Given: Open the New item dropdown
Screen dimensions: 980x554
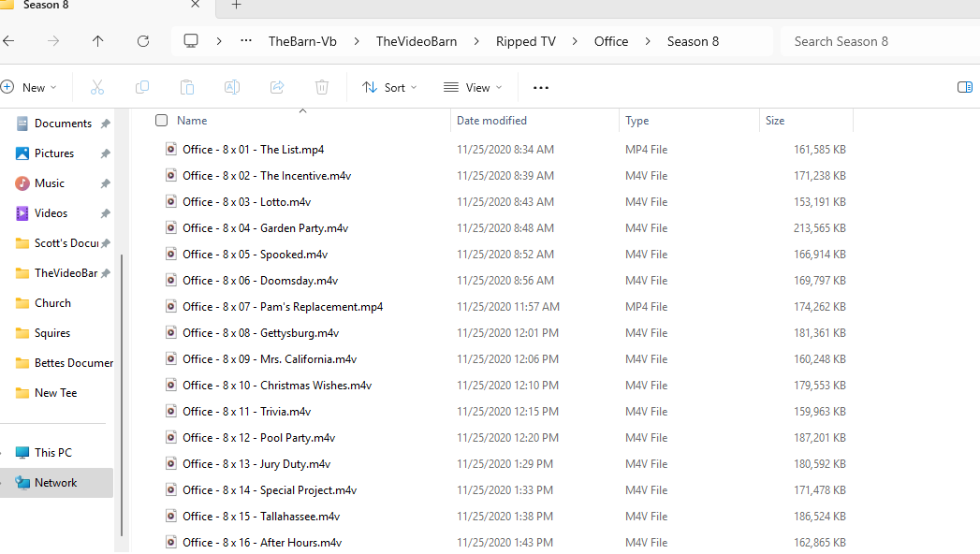Looking at the screenshot, I should 29,87.
